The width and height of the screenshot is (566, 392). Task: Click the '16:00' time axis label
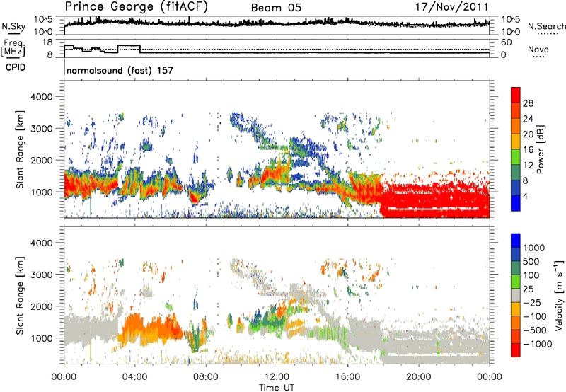[x=347, y=377]
